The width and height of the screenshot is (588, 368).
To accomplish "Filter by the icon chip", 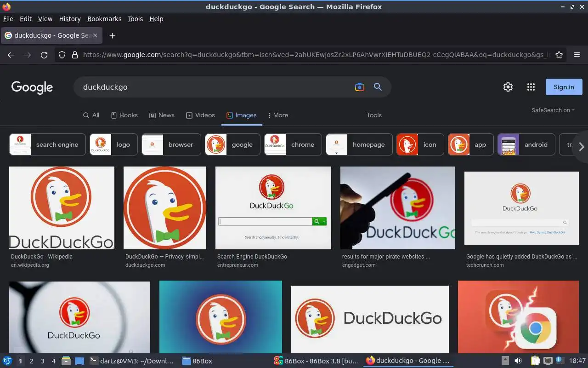I will point(420,144).
